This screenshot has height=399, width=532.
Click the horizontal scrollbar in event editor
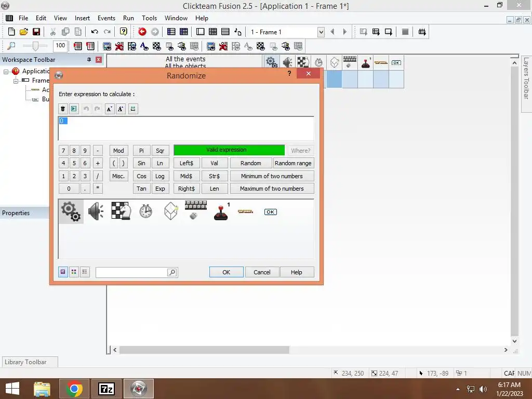coord(204,350)
